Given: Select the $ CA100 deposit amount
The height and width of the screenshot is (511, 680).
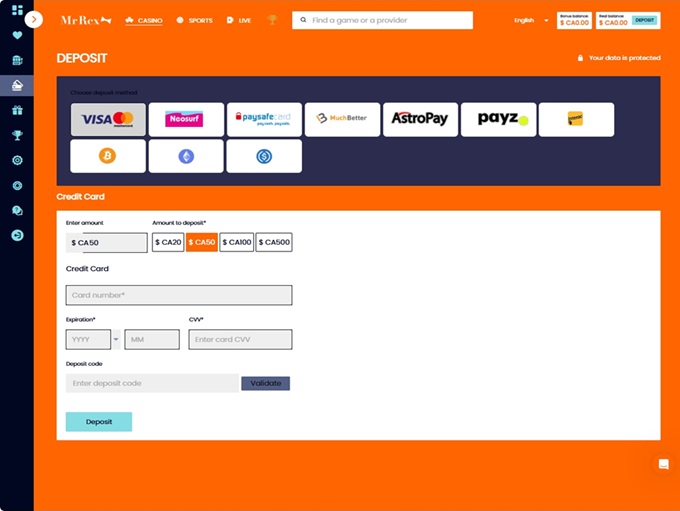Looking at the screenshot, I should coord(237,242).
